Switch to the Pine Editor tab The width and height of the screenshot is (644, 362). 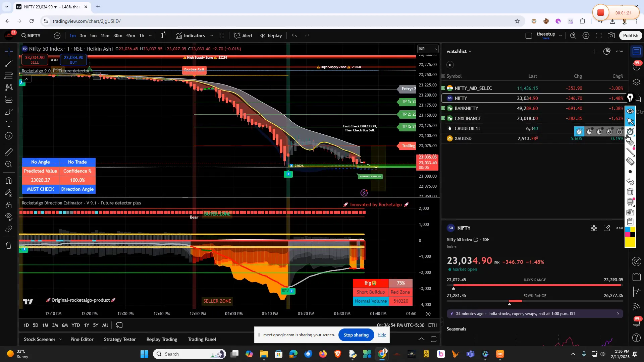[82, 339]
